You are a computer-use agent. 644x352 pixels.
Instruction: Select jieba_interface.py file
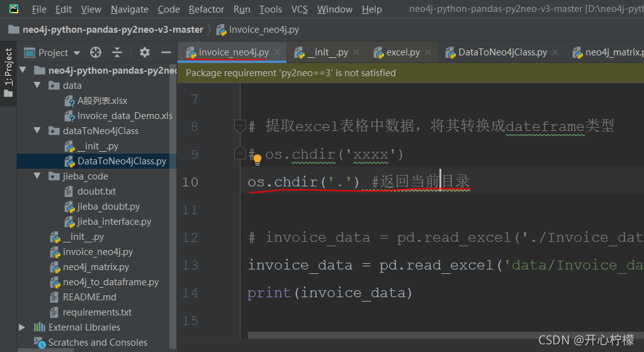coord(108,222)
